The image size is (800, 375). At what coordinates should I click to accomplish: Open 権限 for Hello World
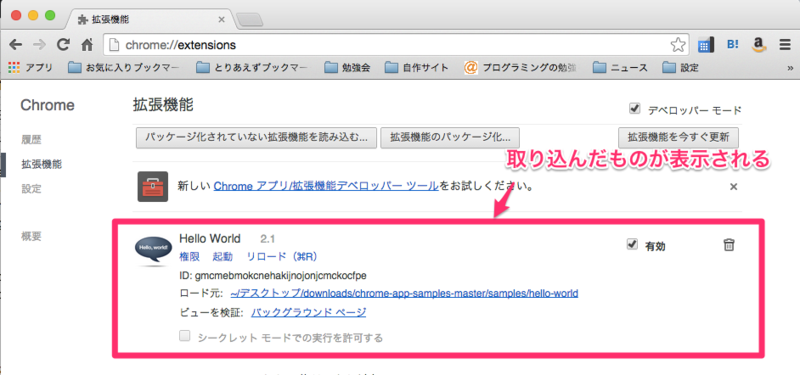(x=189, y=256)
